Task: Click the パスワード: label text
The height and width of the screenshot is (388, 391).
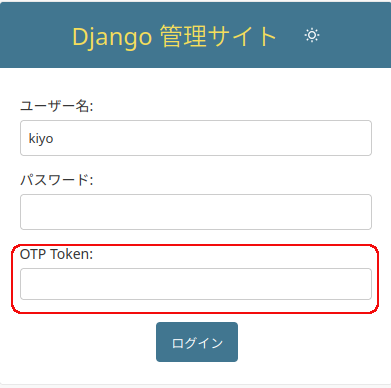Action: (x=57, y=180)
